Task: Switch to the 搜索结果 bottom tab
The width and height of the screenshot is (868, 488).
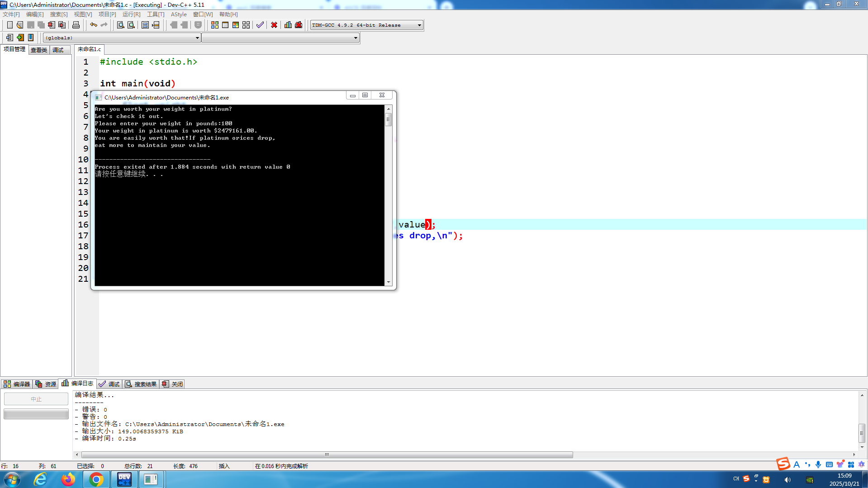Action: click(x=141, y=384)
